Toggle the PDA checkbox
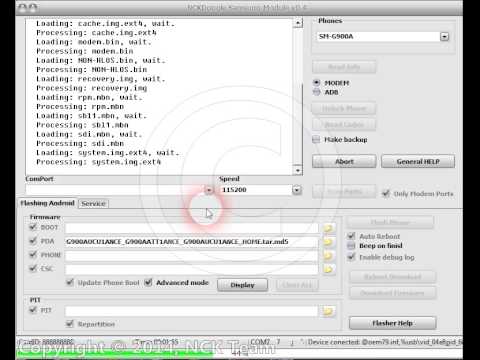Image resolution: width=480 pixels, height=360 pixels. 33,241
